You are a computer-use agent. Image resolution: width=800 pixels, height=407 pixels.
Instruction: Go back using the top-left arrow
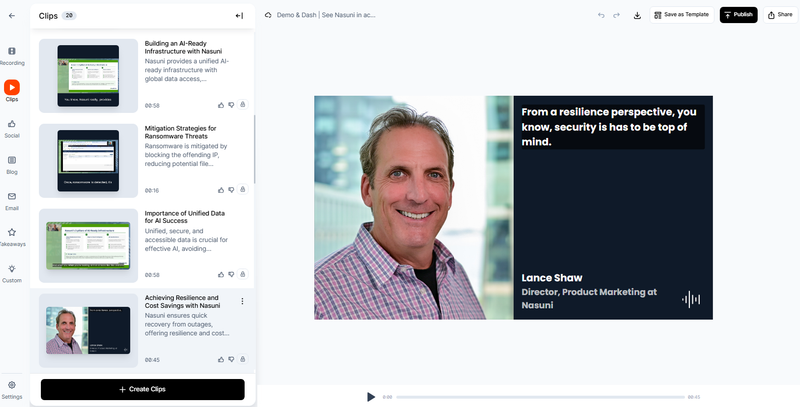tap(12, 15)
